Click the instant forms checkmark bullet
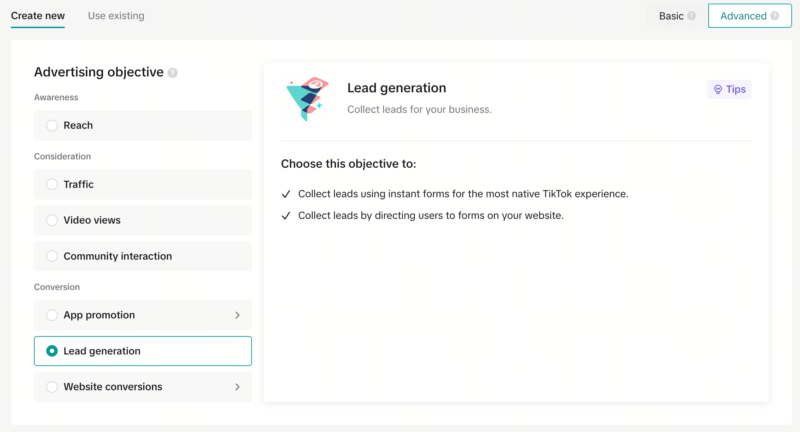800x432 pixels. tap(286, 193)
